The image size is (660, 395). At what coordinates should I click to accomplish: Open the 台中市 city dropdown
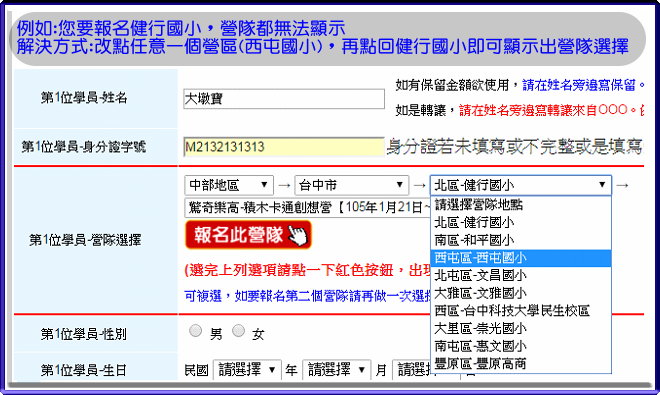pos(351,185)
